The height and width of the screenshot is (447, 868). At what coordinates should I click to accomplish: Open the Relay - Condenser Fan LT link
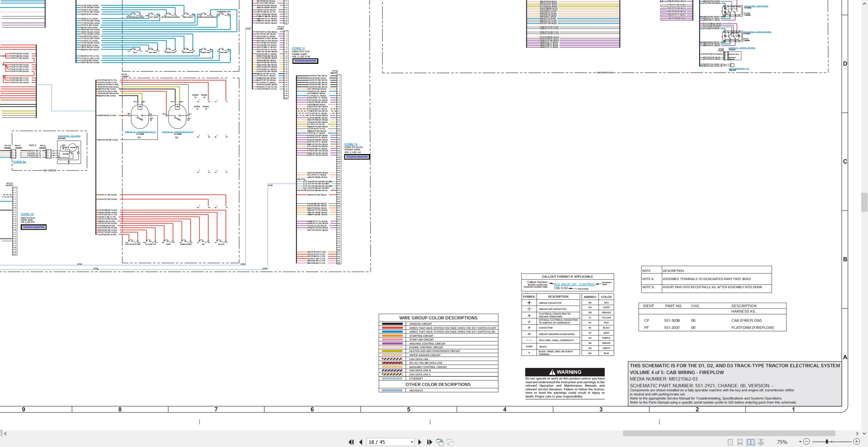140,132
